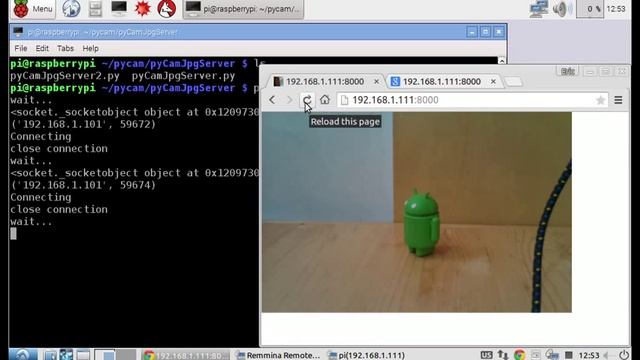Switch to the second workspace pager cell
The width and height of the screenshot is (640, 360).
126,355
